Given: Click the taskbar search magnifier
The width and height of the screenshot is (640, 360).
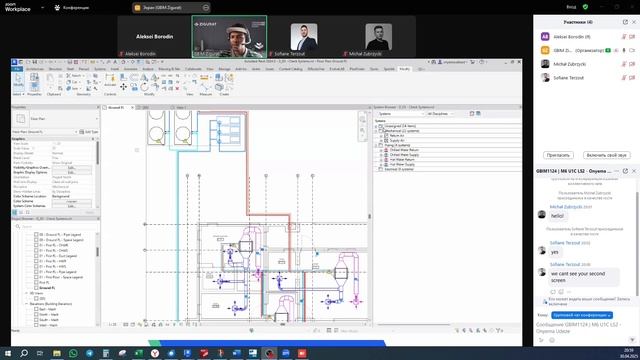Looking at the screenshot, I should point(24,353).
